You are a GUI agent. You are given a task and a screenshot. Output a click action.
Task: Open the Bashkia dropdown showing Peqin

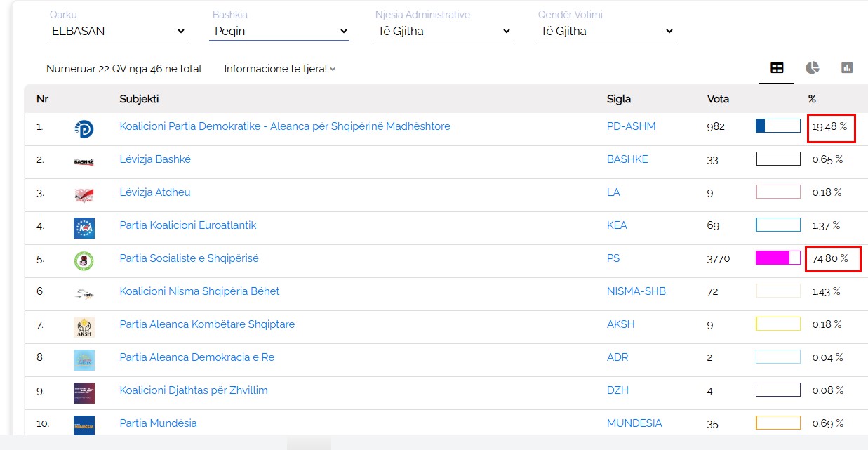pyautogui.click(x=279, y=31)
